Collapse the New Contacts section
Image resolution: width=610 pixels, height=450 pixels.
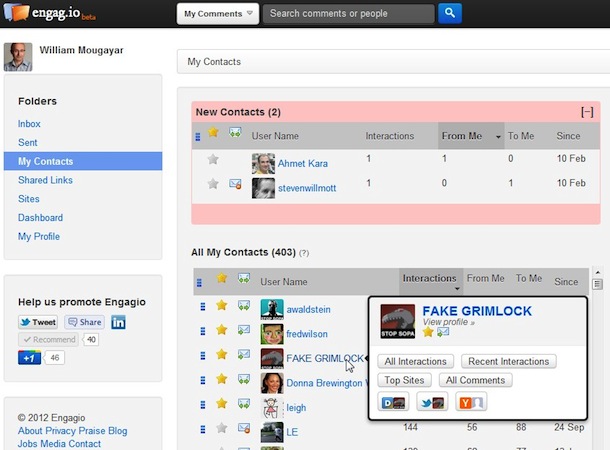pyautogui.click(x=587, y=112)
